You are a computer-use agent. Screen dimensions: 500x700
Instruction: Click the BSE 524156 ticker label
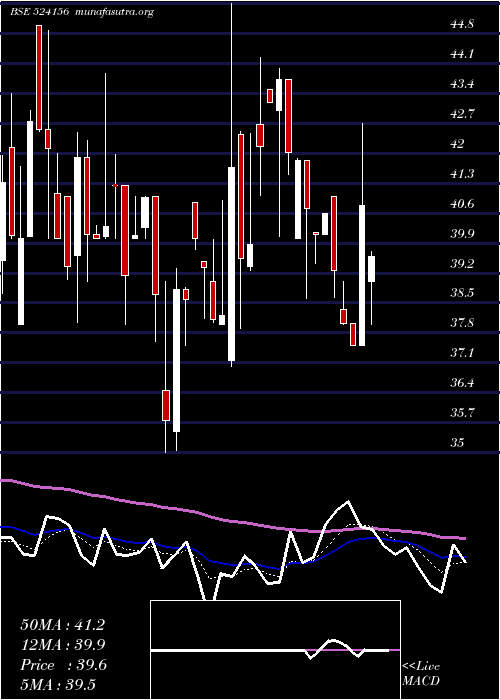(39, 12)
